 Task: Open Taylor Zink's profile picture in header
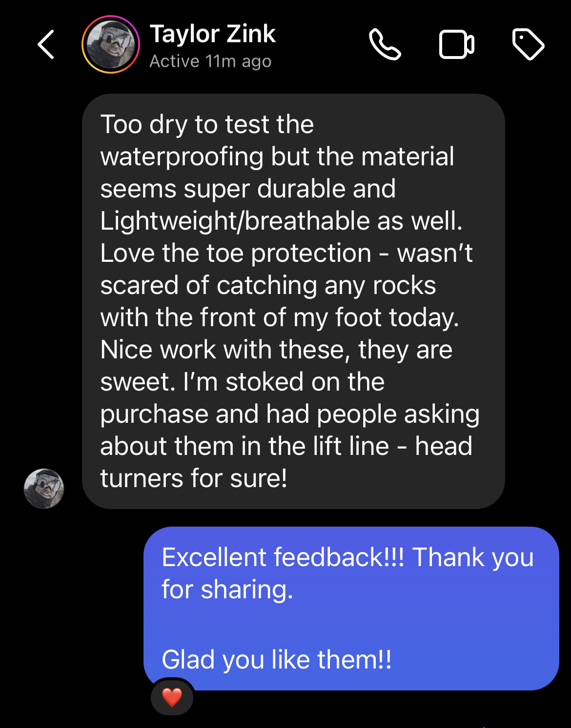pos(111,44)
